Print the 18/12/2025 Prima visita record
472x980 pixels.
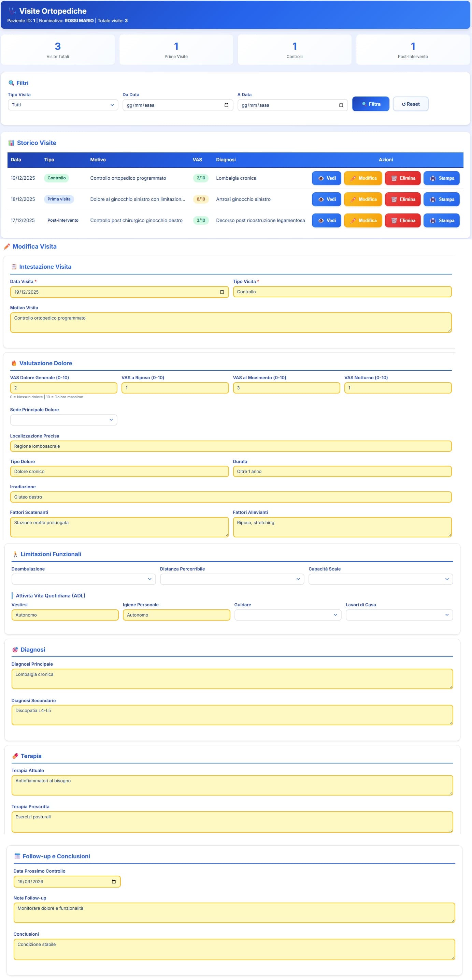(441, 199)
